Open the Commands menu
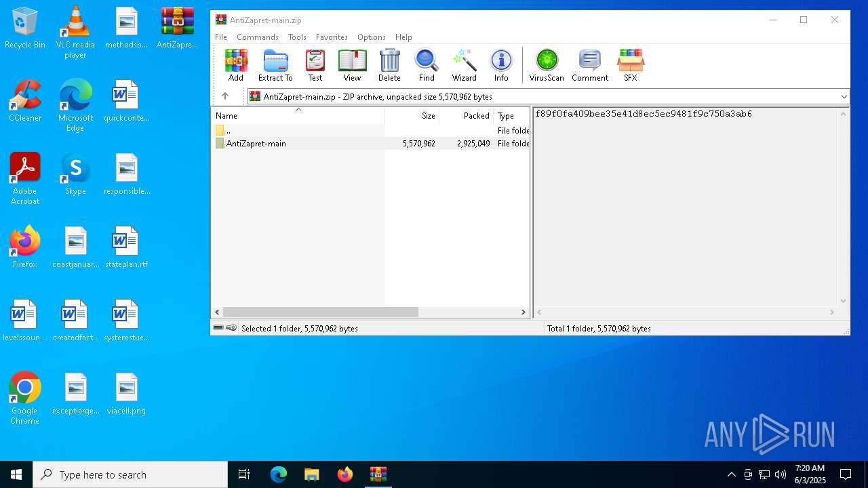The width and height of the screenshot is (868, 488). pos(258,37)
